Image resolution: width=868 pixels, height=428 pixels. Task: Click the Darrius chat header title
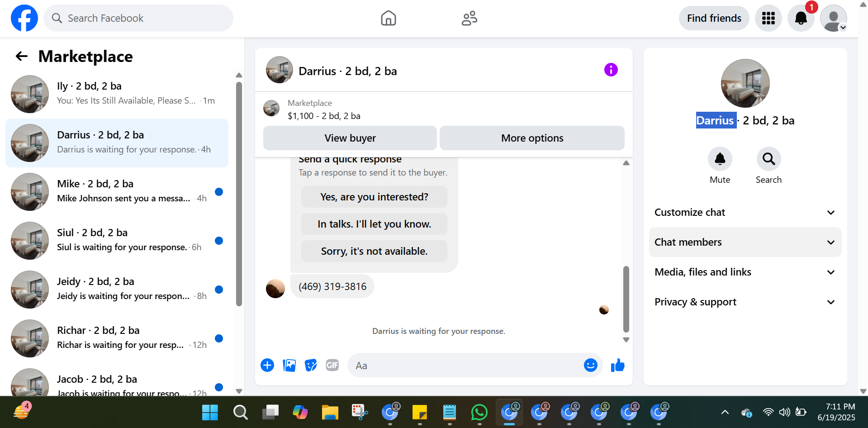[348, 71]
